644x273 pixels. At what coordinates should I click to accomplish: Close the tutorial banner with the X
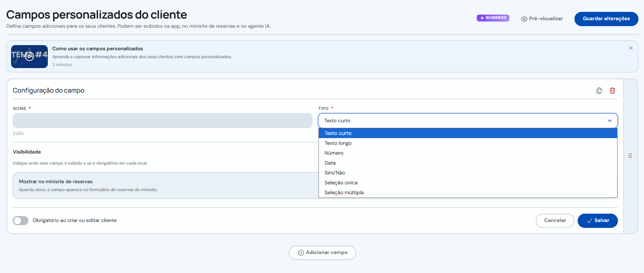[631, 48]
